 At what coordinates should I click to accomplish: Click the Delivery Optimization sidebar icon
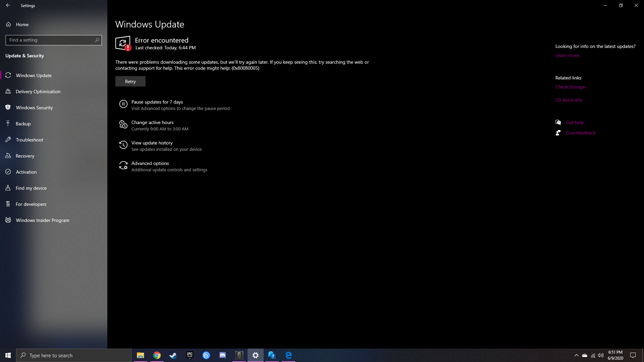[8, 92]
